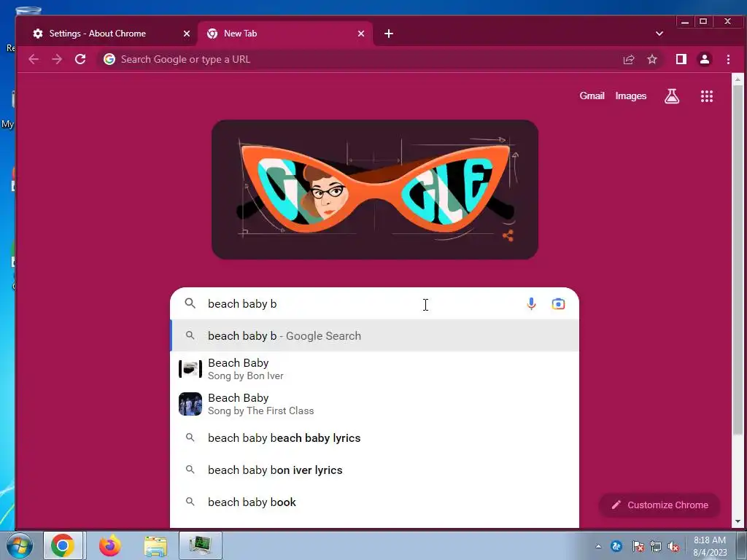Open the side panel icon
747x560 pixels.
tap(681, 59)
